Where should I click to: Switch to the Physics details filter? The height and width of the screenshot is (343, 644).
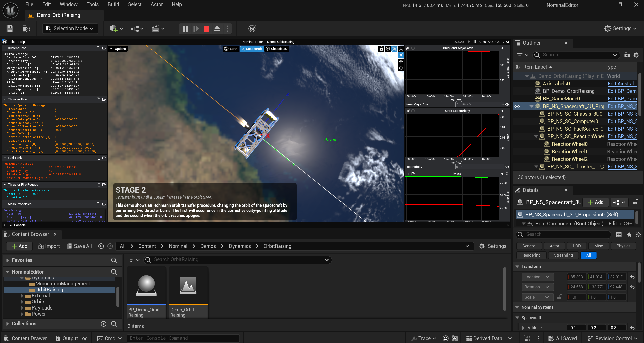[623, 246]
